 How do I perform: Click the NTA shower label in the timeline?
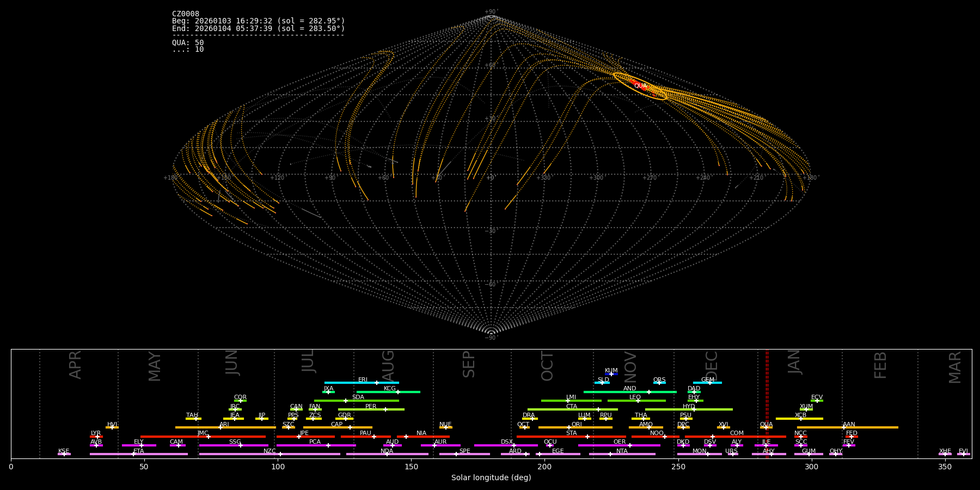click(622, 451)
